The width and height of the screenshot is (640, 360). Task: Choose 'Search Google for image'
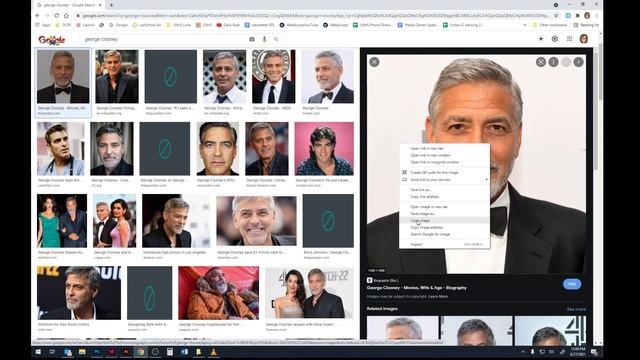click(444, 234)
